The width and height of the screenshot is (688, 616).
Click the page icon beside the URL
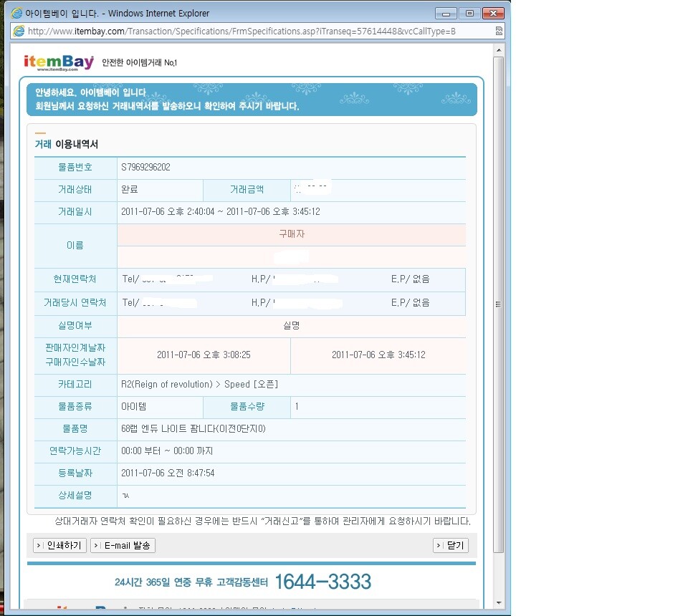[x=19, y=32]
